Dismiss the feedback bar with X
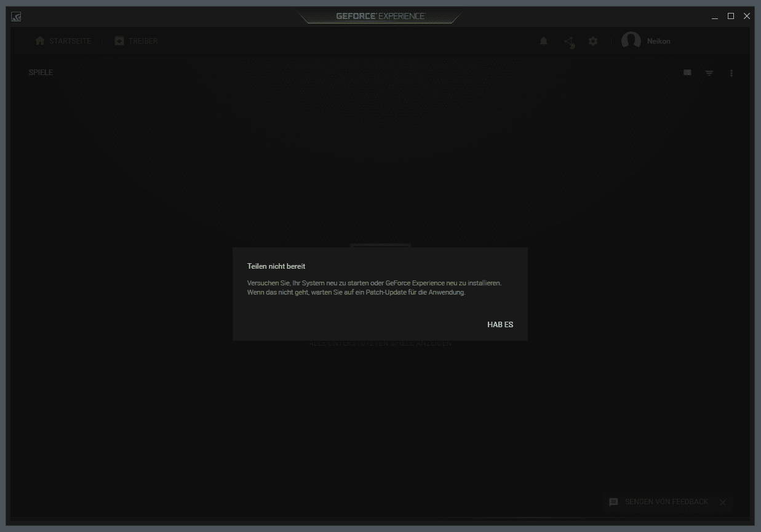 (x=723, y=502)
